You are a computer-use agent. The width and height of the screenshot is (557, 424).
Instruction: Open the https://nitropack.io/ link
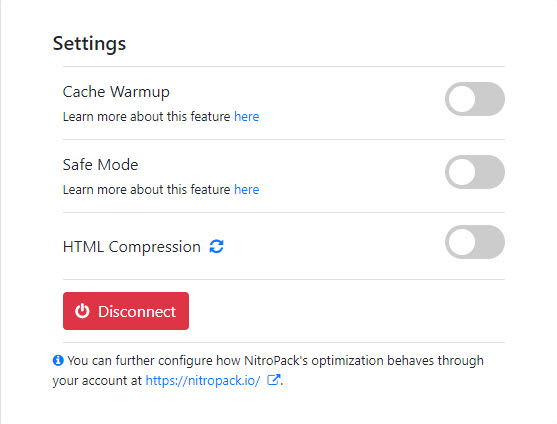click(x=203, y=380)
